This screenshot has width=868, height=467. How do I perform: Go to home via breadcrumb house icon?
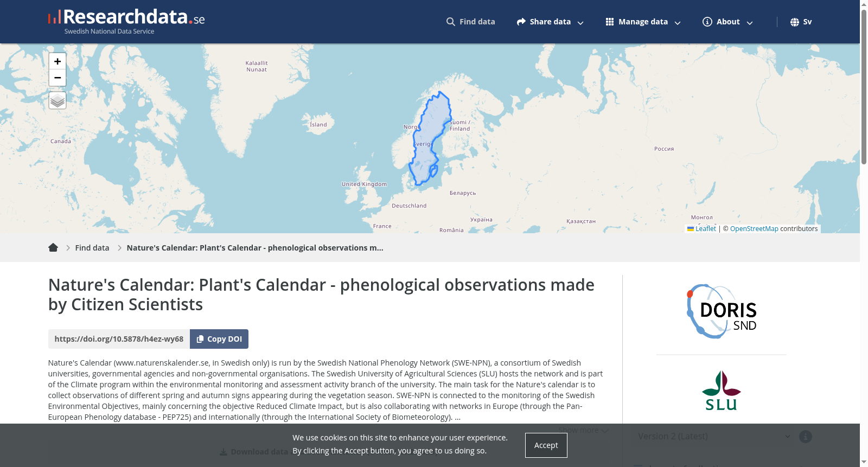click(x=53, y=247)
